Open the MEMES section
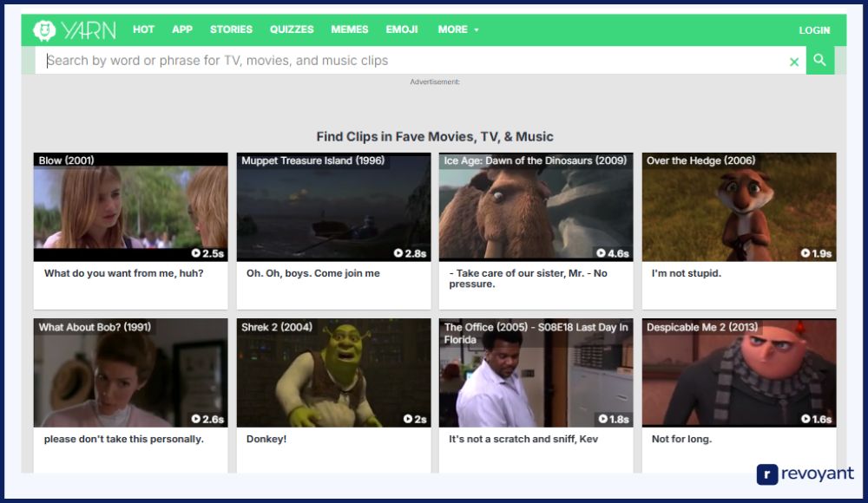This screenshot has height=503, width=868. 349,29
